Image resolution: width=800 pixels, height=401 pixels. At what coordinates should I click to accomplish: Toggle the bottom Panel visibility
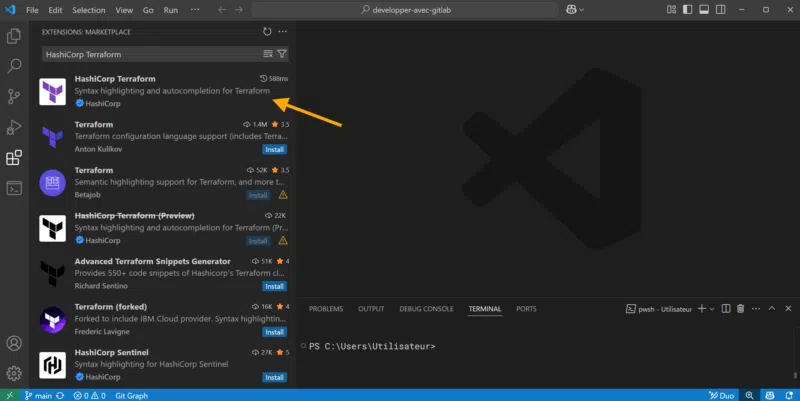tap(704, 10)
